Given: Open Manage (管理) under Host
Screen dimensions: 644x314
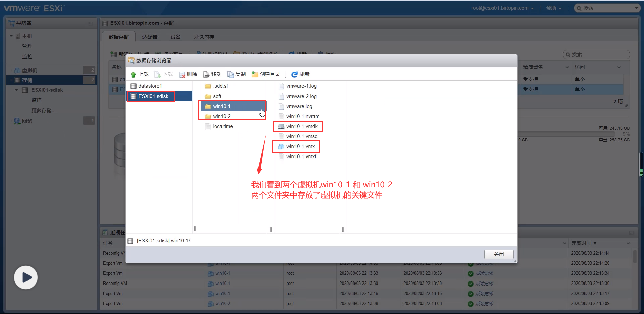Looking at the screenshot, I should click(x=27, y=46).
